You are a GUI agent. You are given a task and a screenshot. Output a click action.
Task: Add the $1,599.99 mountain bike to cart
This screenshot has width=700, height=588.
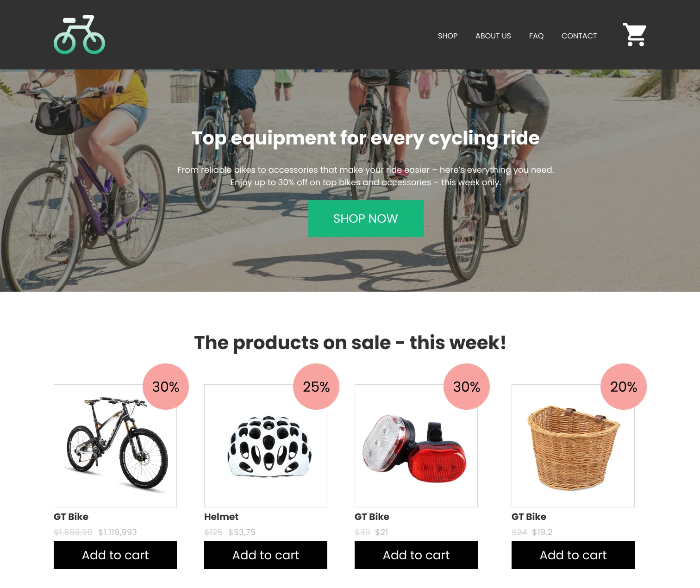pyautogui.click(x=115, y=555)
